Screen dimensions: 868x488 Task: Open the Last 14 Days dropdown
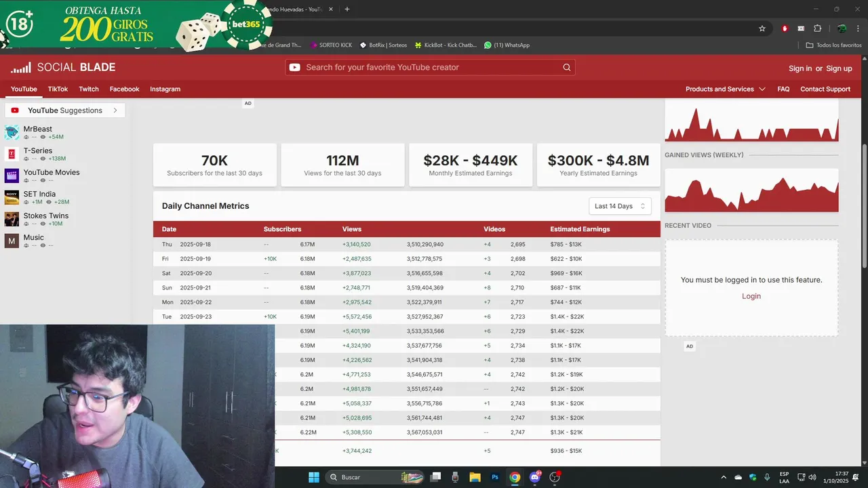pyautogui.click(x=620, y=206)
